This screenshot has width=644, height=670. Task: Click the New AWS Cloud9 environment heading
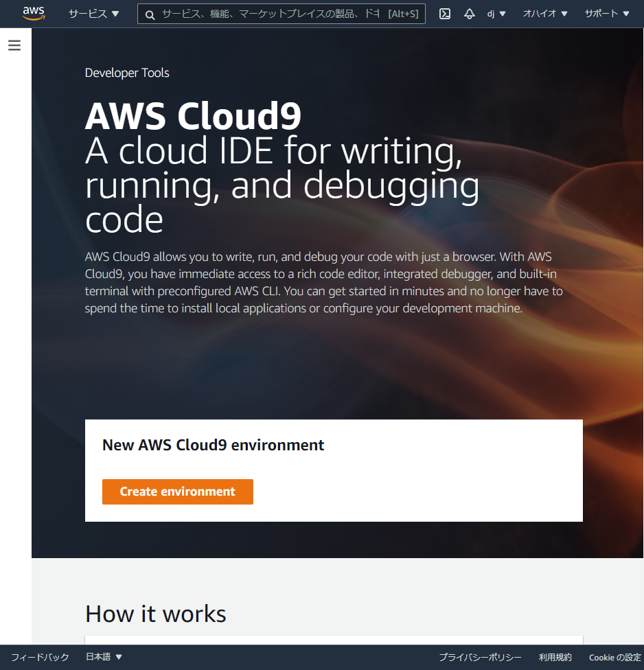pos(214,445)
